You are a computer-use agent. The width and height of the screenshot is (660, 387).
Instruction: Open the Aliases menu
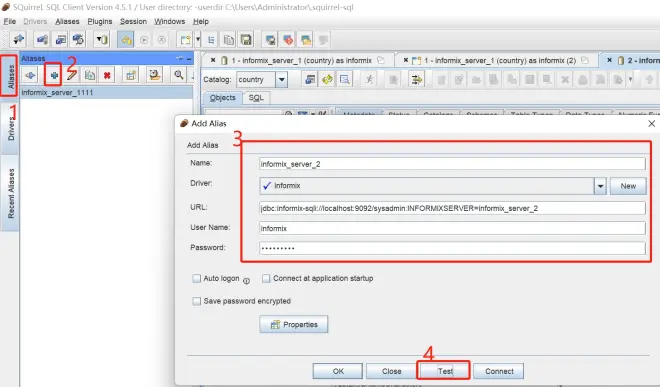(x=67, y=21)
